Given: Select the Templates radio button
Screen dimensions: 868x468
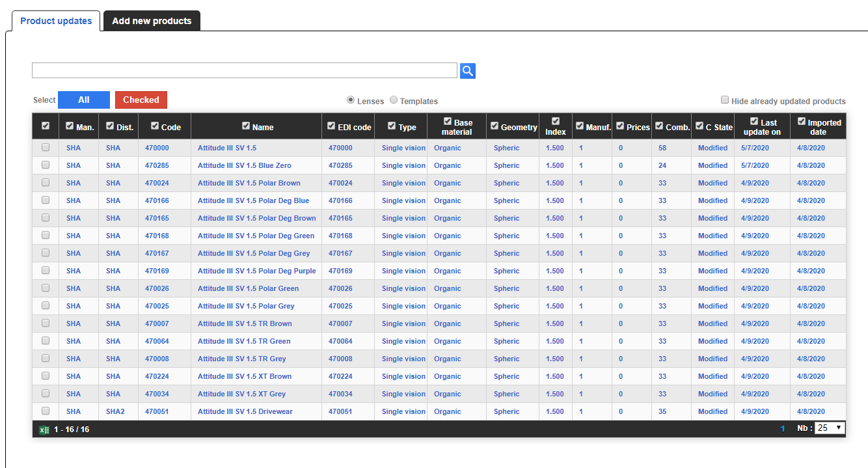Looking at the screenshot, I should [394, 100].
